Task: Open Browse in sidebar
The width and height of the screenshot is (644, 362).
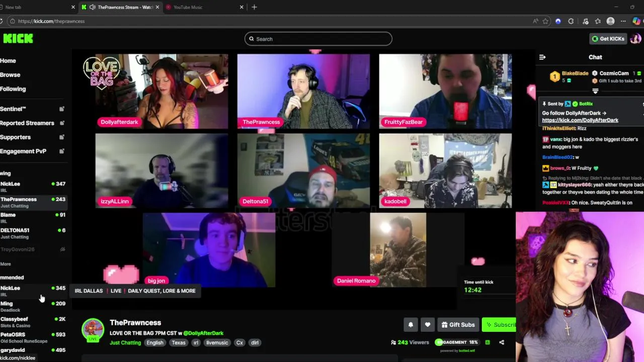Action: point(10,75)
